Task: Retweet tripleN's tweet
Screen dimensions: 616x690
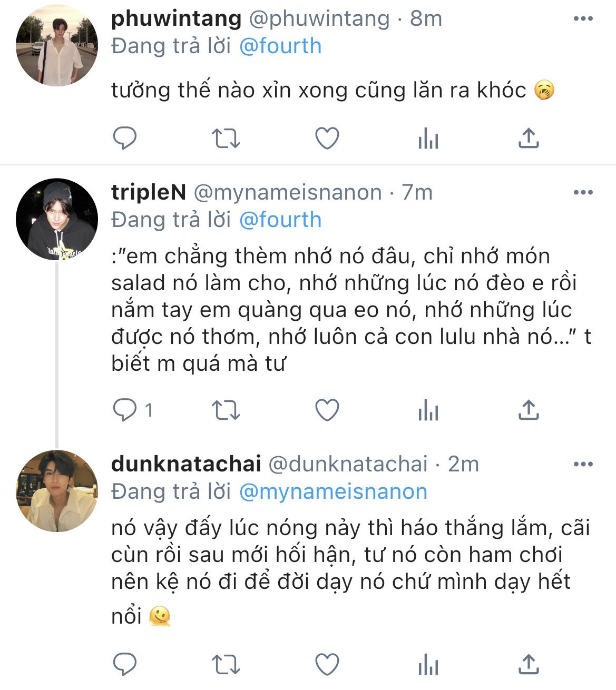Action: [x=226, y=410]
